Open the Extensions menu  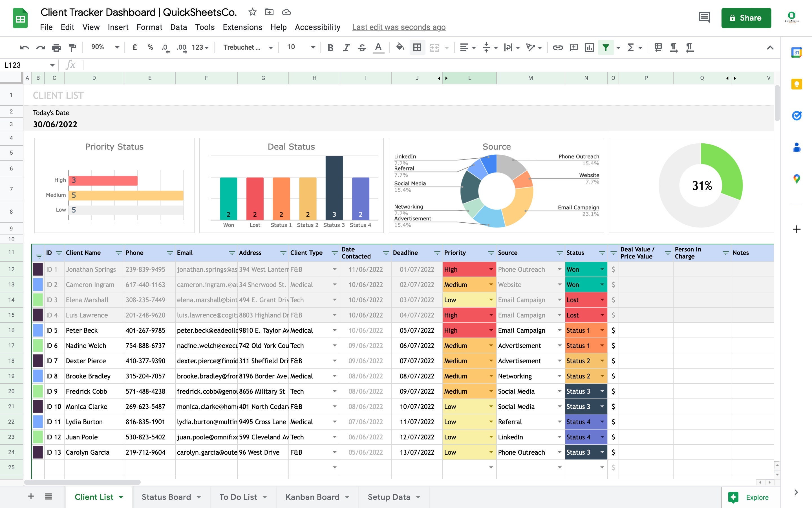point(242,27)
